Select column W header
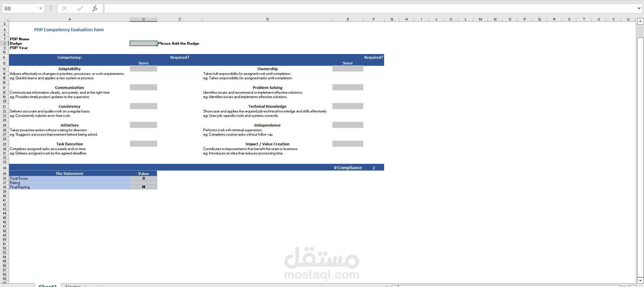 click(x=628, y=19)
